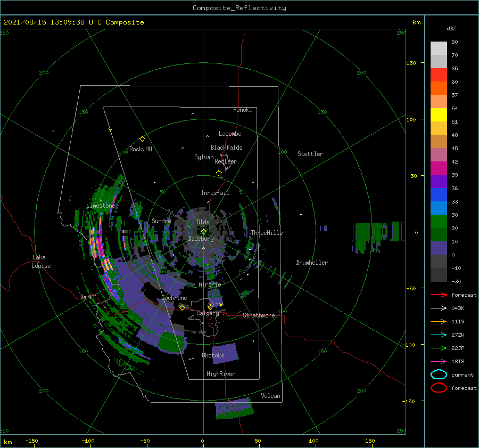Click the magenta 18TS arrow icon
This screenshot has height=448, width=479.
point(439,362)
